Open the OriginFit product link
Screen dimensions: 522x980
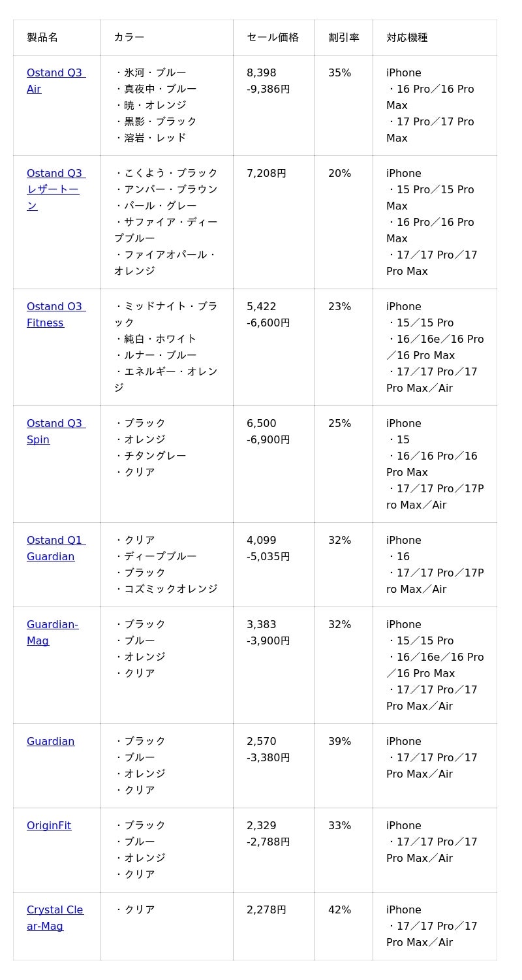click(x=49, y=826)
